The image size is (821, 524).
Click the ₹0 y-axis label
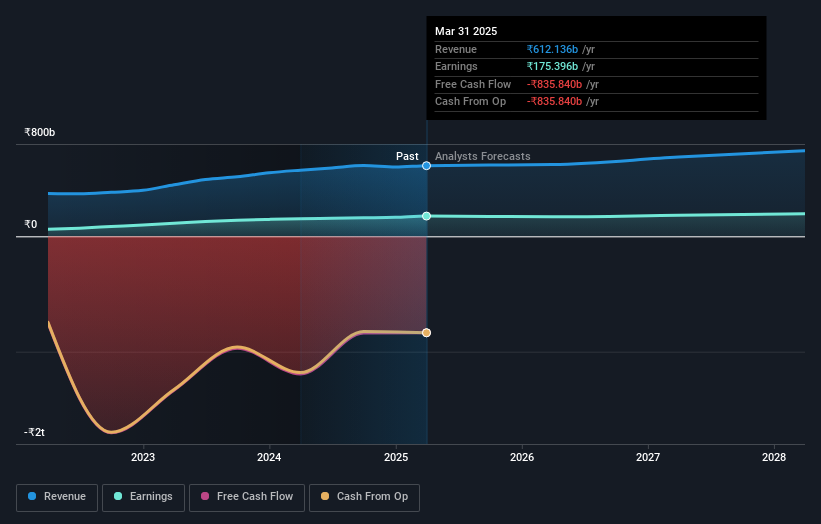[x=30, y=225]
